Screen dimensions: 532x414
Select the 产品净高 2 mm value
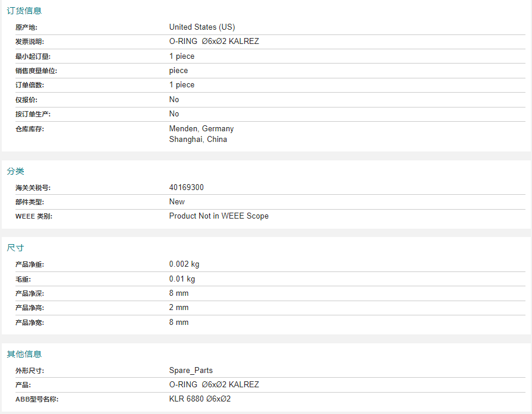coord(179,308)
